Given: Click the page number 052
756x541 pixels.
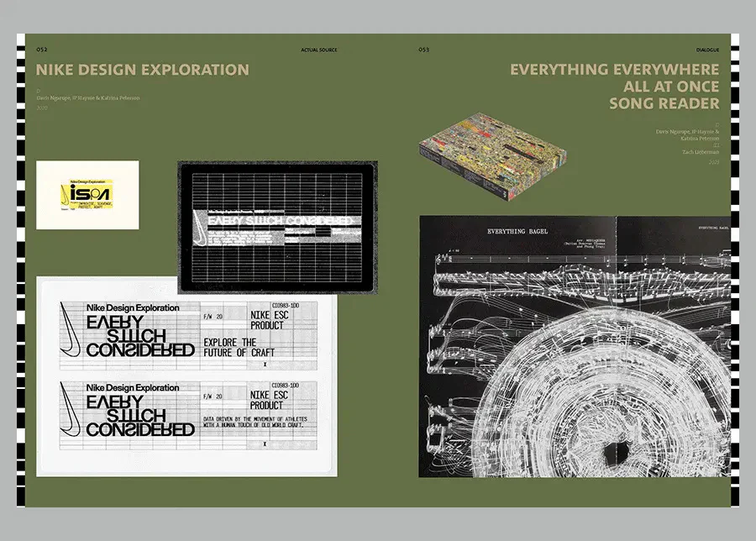Looking at the screenshot, I should (42, 50).
